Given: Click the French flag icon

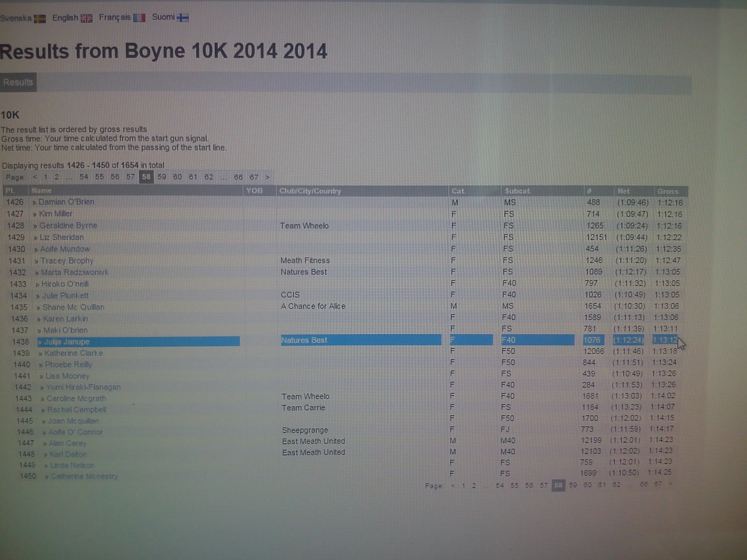Looking at the screenshot, I should coord(139,18).
